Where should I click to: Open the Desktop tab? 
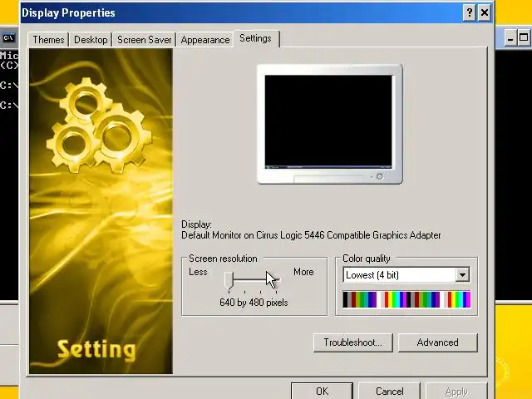[x=91, y=40]
